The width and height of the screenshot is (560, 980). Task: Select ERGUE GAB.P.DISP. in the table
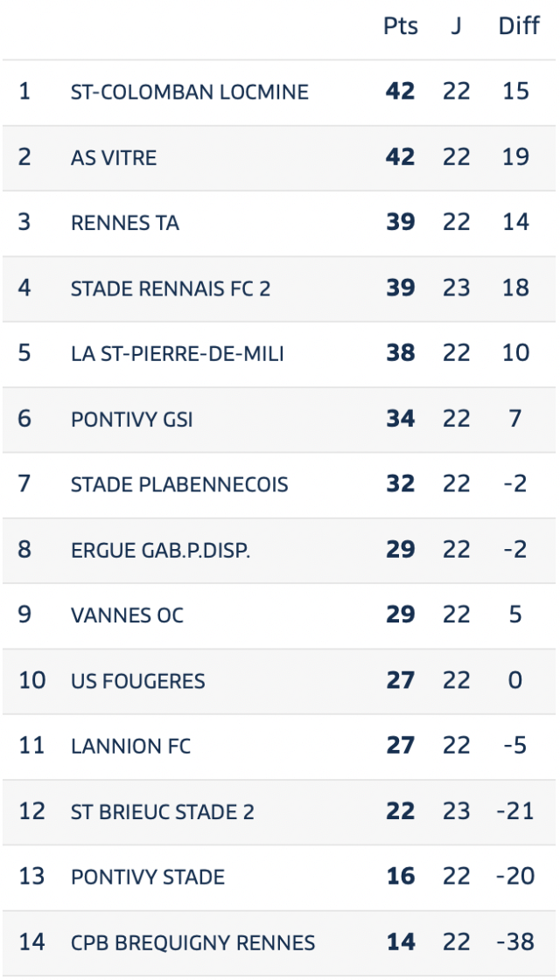tap(160, 550)
